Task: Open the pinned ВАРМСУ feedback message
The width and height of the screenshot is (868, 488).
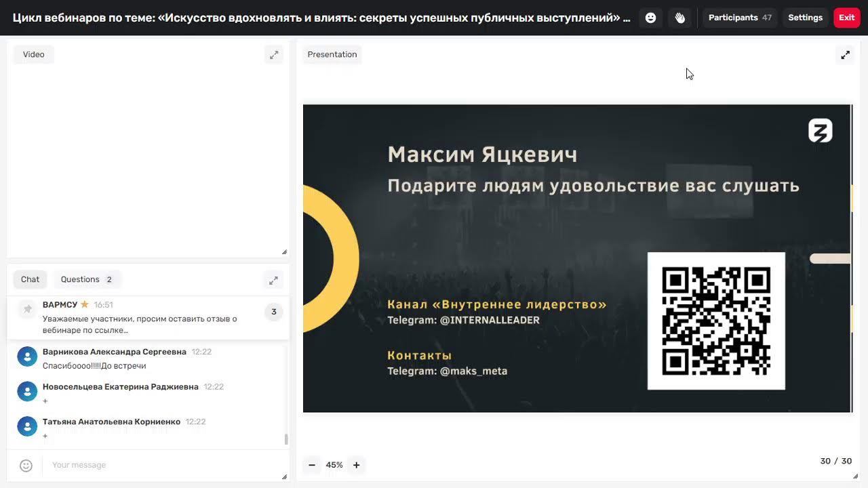Action: [x=148, y=318]
